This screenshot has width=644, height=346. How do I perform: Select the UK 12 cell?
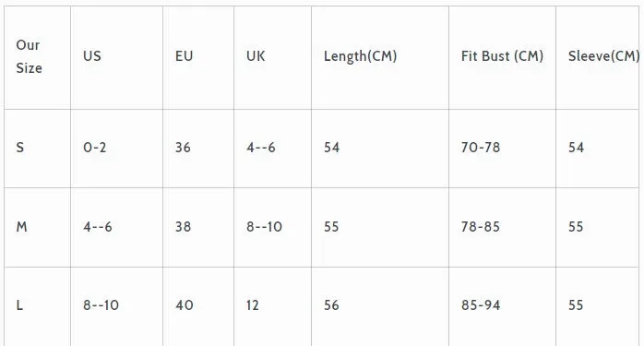point(273,306)
